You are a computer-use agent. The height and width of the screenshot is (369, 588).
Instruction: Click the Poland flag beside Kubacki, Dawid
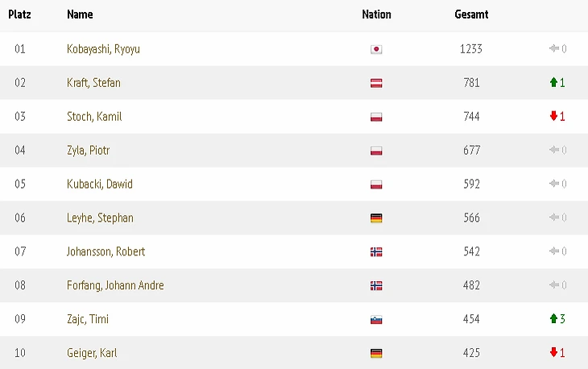[x=376, y=184]
